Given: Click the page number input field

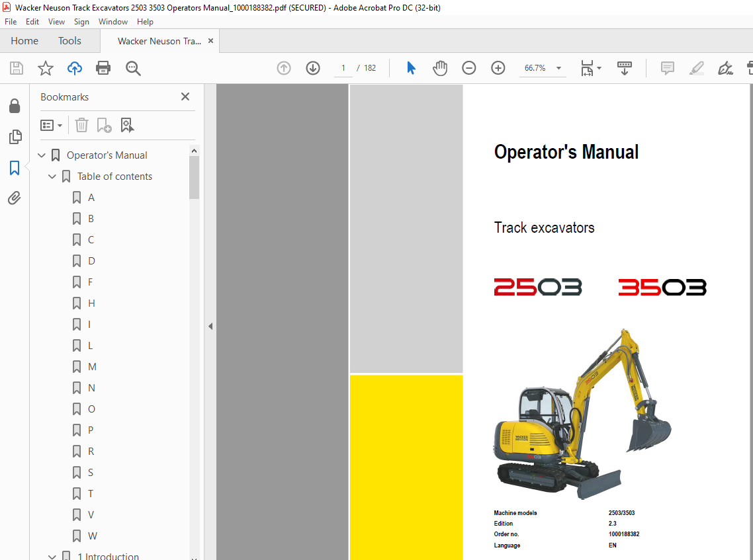Looking at the screenshot, I should tap(343, 68).
